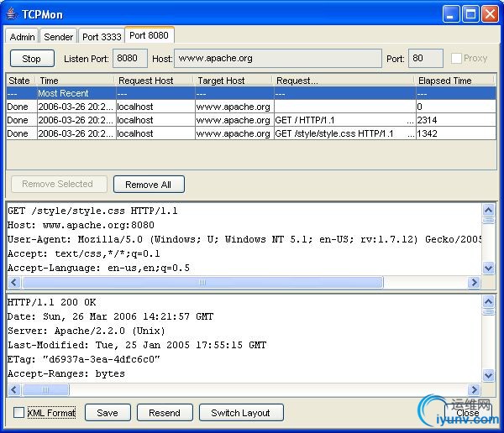Click the Request... column header
This screenshot has height=433, width=504.
click(x=344, y=81)
